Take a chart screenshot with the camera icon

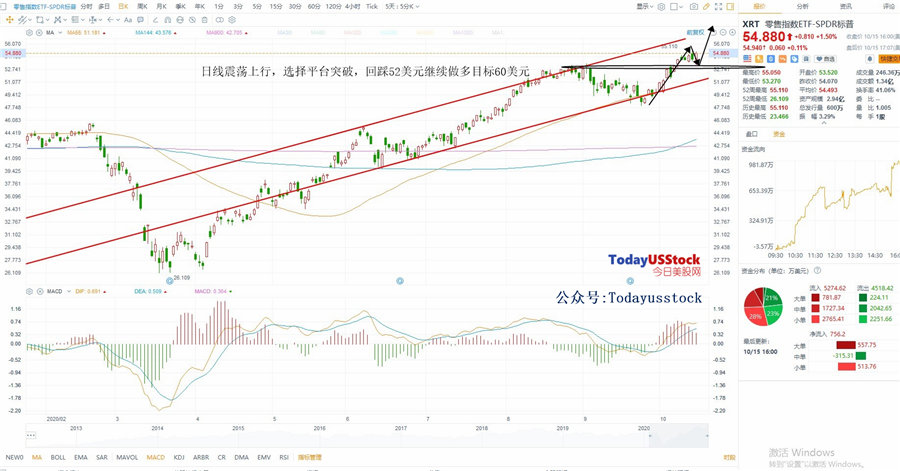[694, 7]
